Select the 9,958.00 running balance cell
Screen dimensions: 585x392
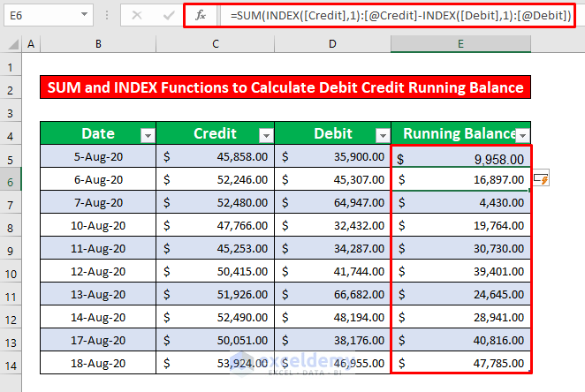[x=460, y=156]
